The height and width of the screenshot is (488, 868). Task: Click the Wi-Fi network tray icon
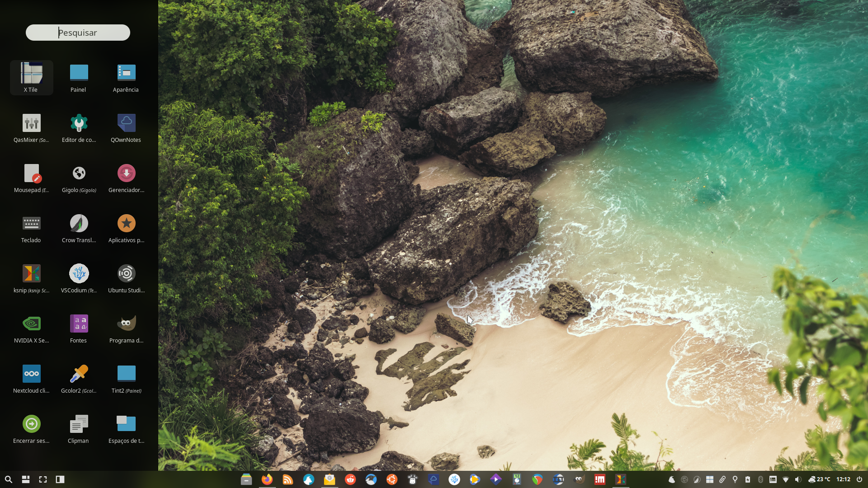786,479
